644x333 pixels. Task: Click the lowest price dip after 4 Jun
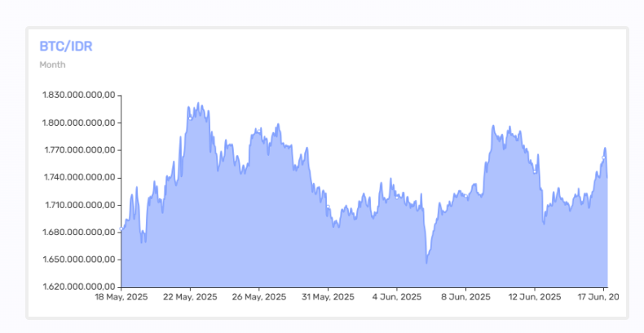pos(426,262)
